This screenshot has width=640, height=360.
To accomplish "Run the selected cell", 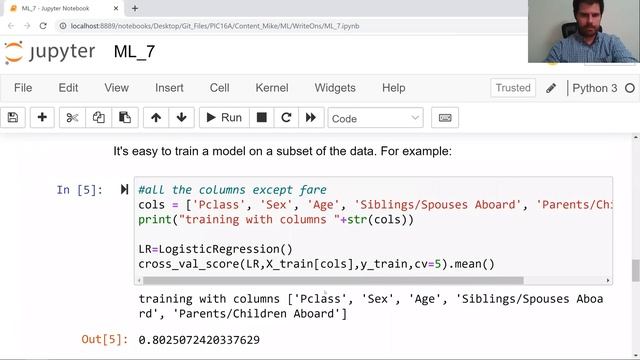I will [224, 118].
